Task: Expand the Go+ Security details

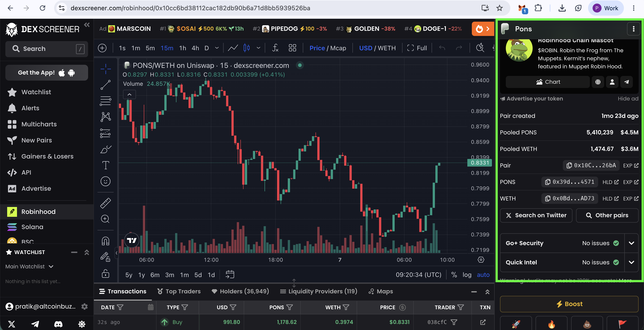Action: 631,243
